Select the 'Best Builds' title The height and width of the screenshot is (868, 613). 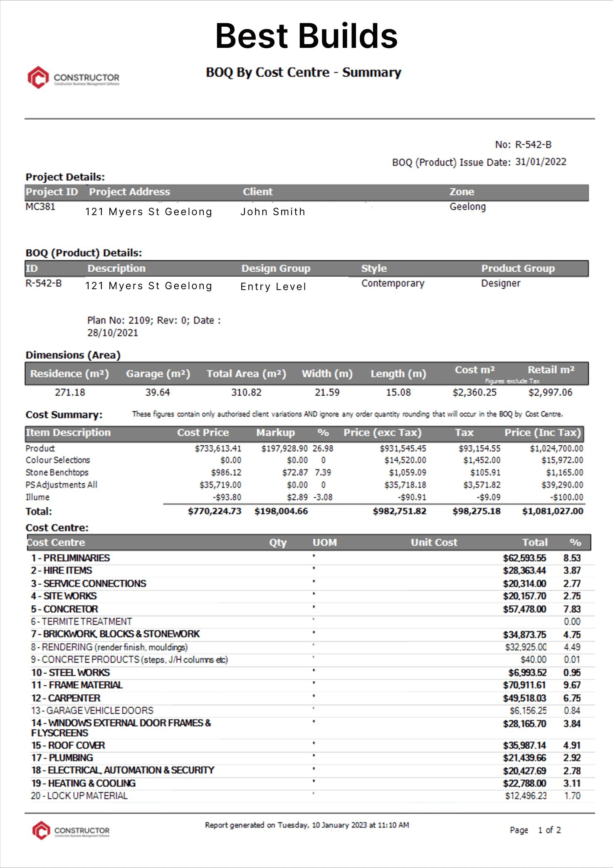pos(306,36)
